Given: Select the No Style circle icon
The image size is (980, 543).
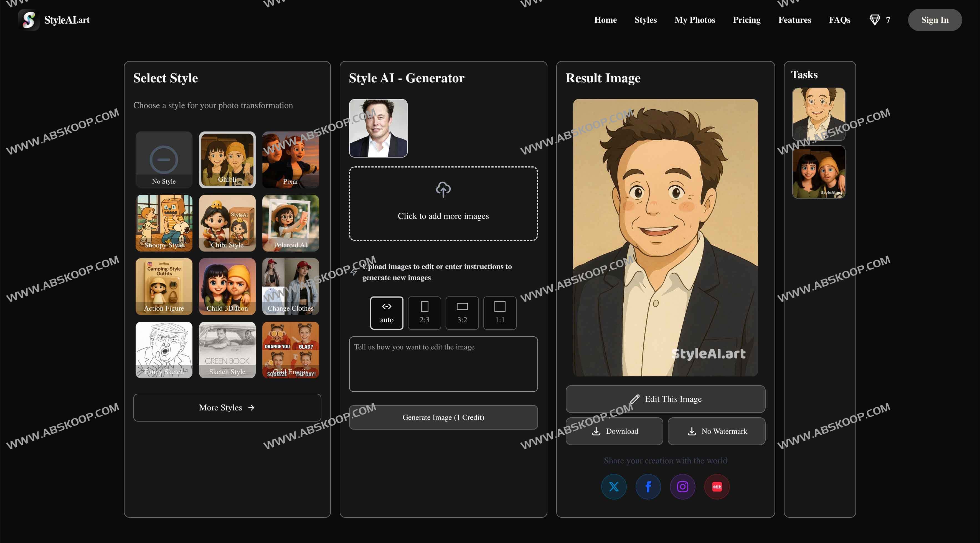Looking at the screenshot, I should [x=164, y=159].
